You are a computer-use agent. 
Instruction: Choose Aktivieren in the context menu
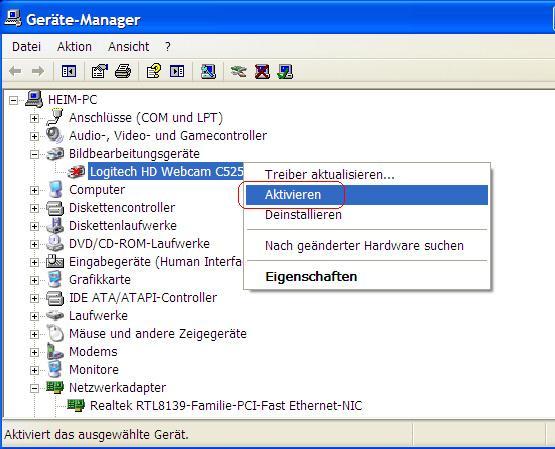coord(367,195)
